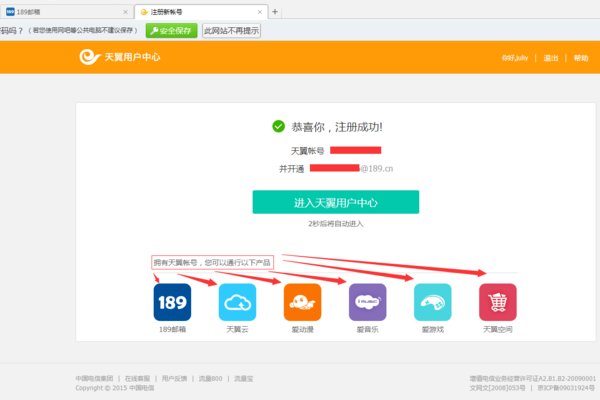The width and height of the screenshot is (600, 400).
Task: Click 进入天翼用户中心 button
Action: point(336,202)
